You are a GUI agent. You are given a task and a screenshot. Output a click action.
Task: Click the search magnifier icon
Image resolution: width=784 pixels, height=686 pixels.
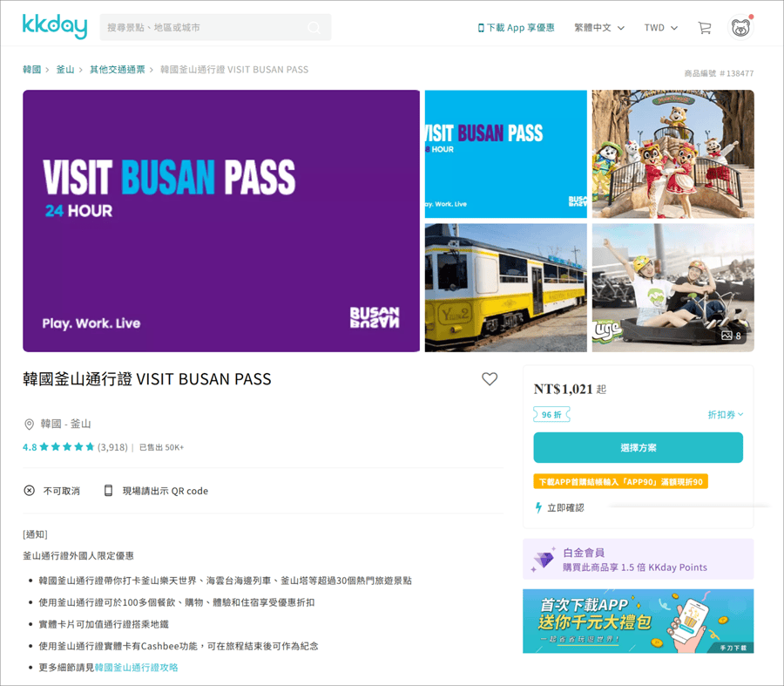314,28
